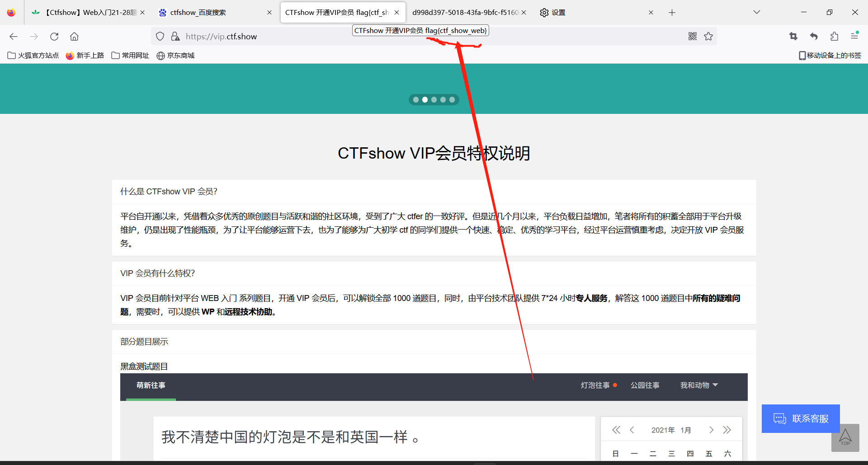This screenshot has width=868, height=465.
Task: Click the TOP back-to-top button
Action: pyautogui.click(x=846, y=437)
